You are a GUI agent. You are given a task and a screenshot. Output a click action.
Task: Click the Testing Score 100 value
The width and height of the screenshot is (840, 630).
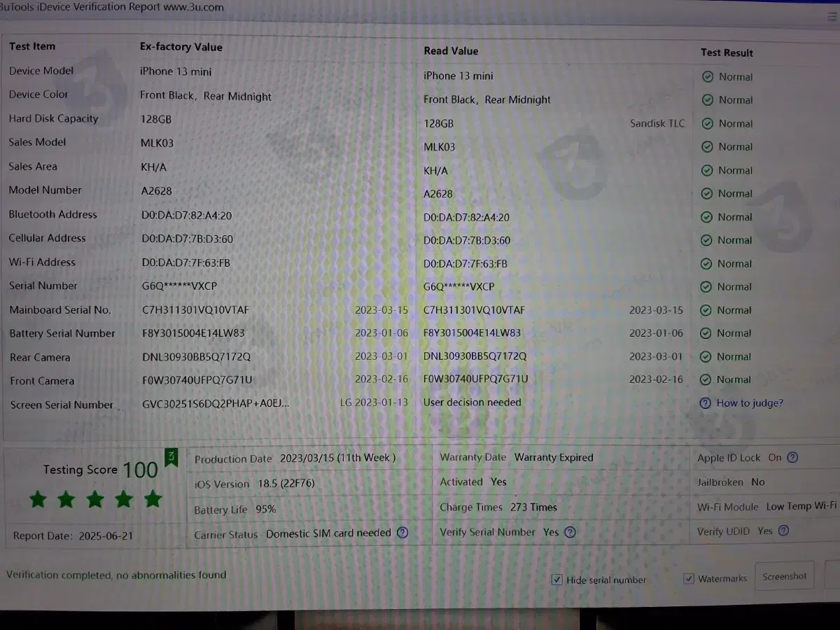click(140, 470)
